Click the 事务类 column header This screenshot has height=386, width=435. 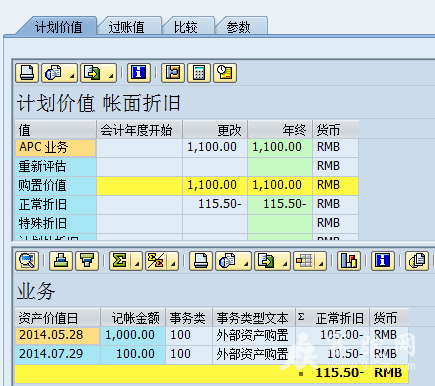pos(189,317)
